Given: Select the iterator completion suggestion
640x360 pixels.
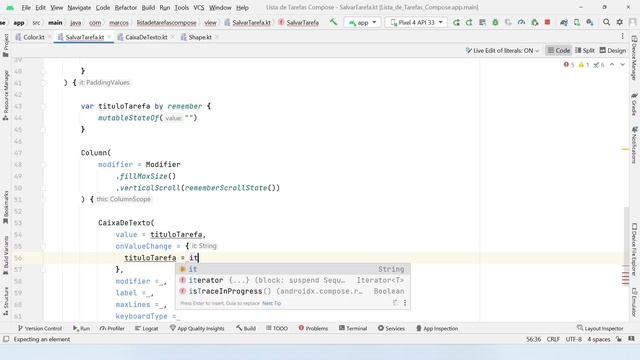Looking at the screenshot, I should click(293, 280).
